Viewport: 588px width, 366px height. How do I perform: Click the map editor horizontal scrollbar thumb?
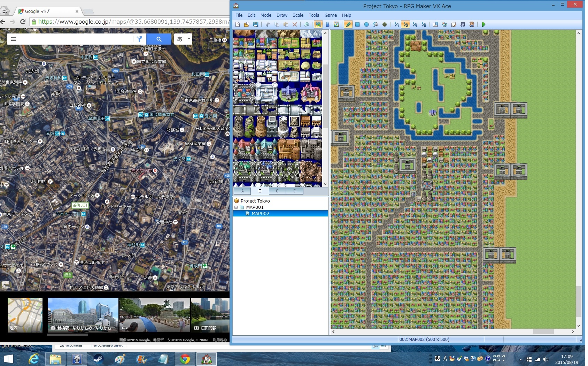(x=543, y=332)
